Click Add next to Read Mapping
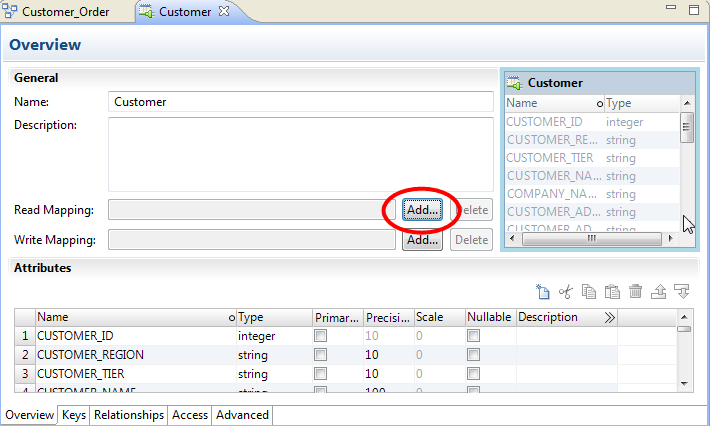710x426 pixels. pos(422,210)
